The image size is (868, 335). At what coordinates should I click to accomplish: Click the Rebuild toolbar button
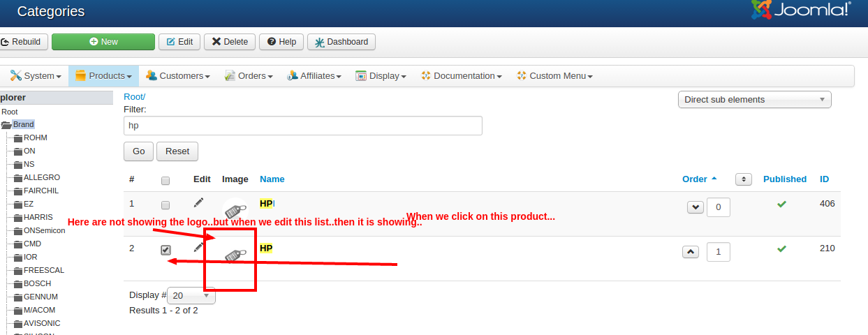pyautogui.click(x=24, y=42)
